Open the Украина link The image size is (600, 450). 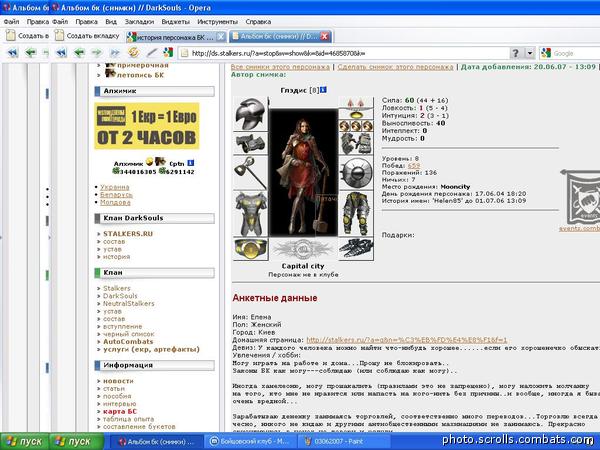[x=115, y=187]
